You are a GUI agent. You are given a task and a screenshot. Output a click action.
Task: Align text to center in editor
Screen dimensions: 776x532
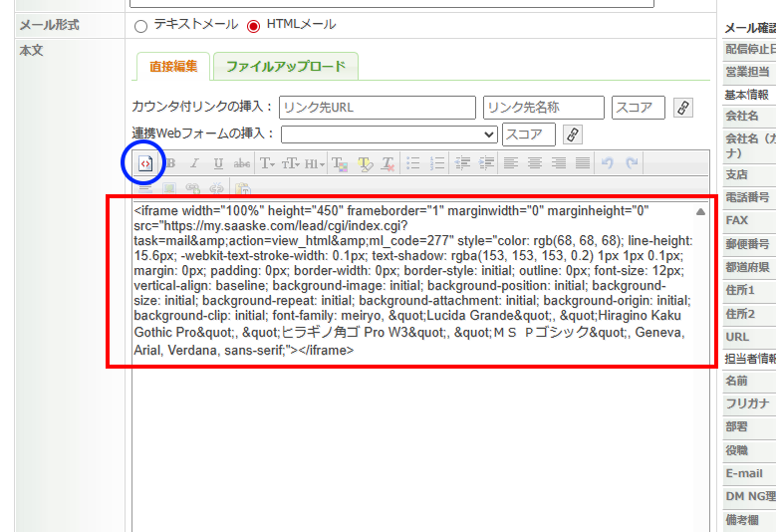535,163
